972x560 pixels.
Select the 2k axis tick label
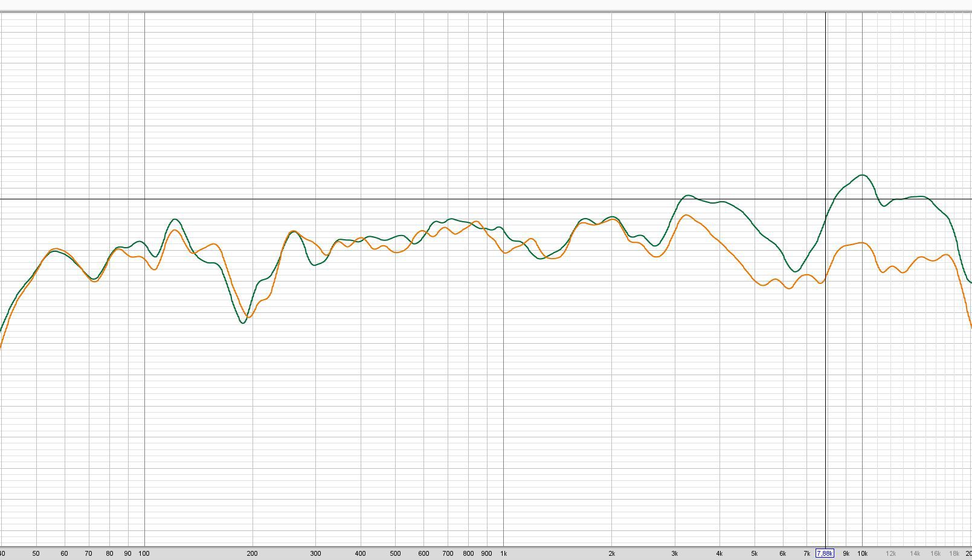point(611,553)
